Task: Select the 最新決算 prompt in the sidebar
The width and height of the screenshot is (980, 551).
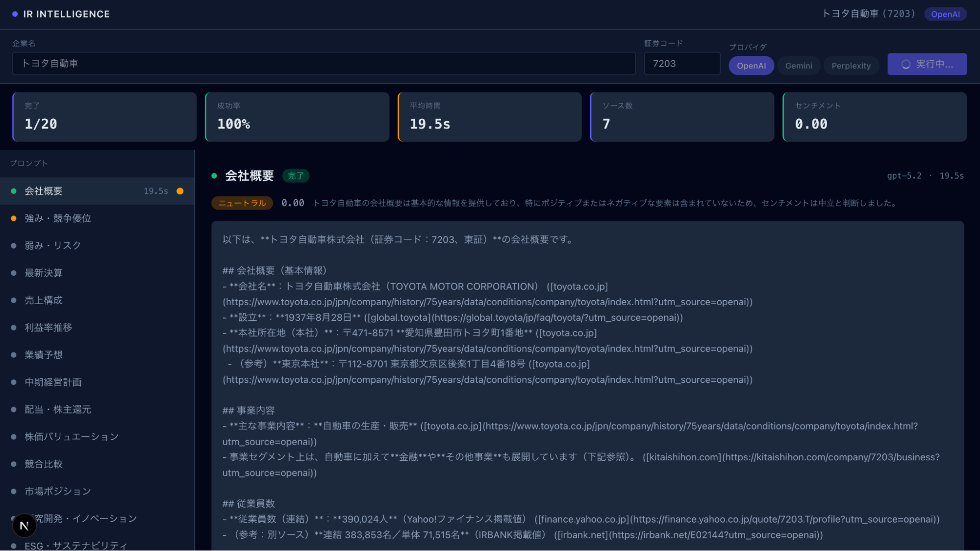Action: [43, 273]
